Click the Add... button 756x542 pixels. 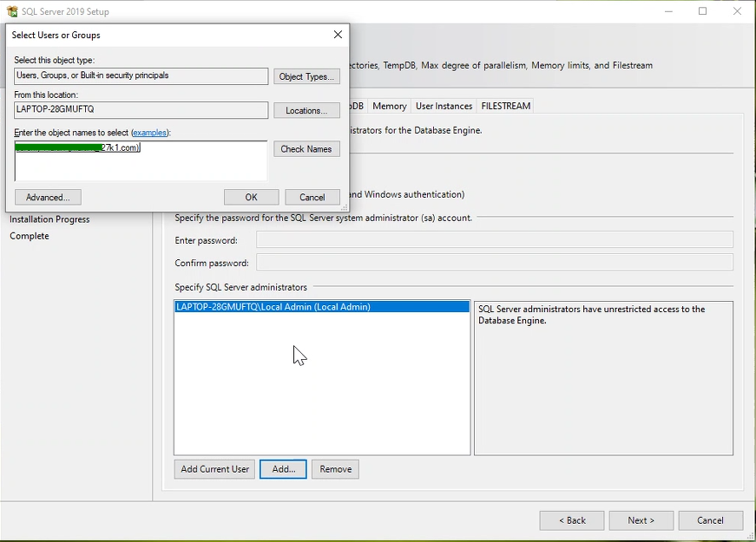point(283,469)
